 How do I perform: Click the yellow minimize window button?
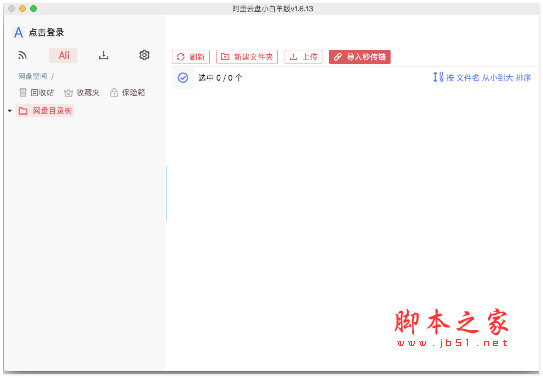pyautogui.click(x=23, y=9)
